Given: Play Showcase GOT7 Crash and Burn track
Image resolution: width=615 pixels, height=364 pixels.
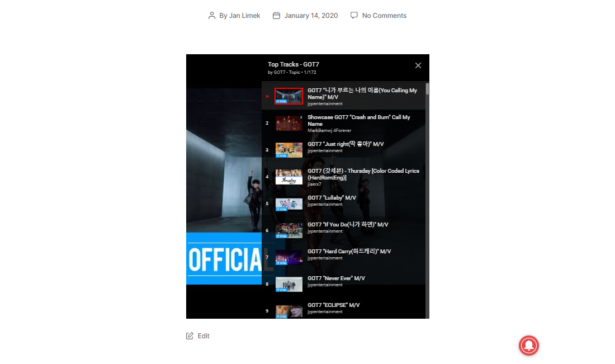Looking at the screenshot, I should [359, 120].
